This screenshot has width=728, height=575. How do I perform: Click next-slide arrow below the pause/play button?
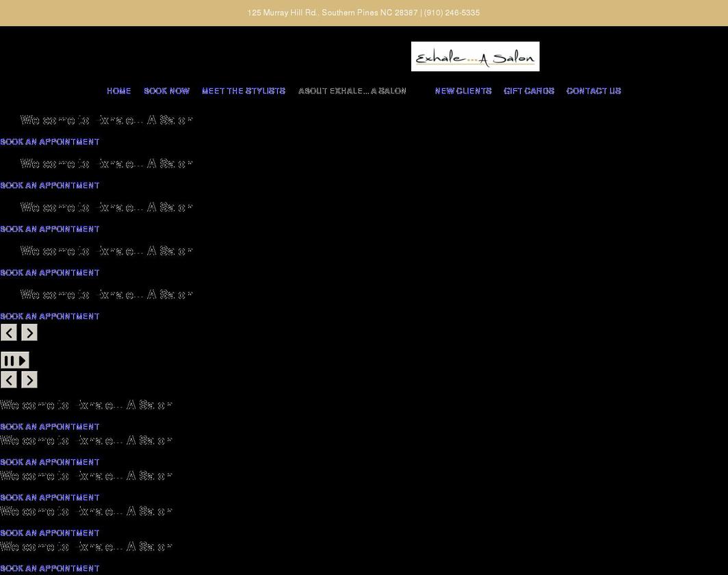[x=29, y=380]
